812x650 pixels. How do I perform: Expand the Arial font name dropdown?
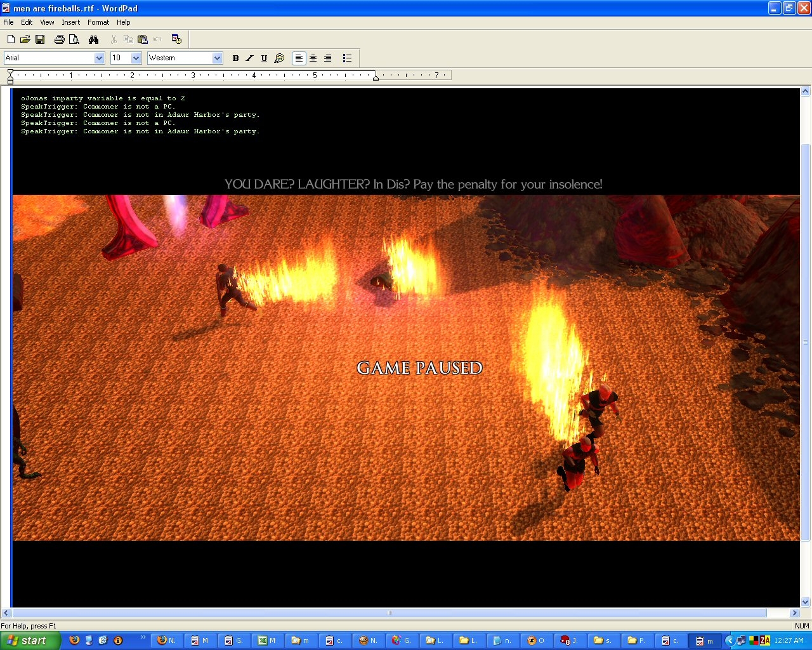(99, 58)
